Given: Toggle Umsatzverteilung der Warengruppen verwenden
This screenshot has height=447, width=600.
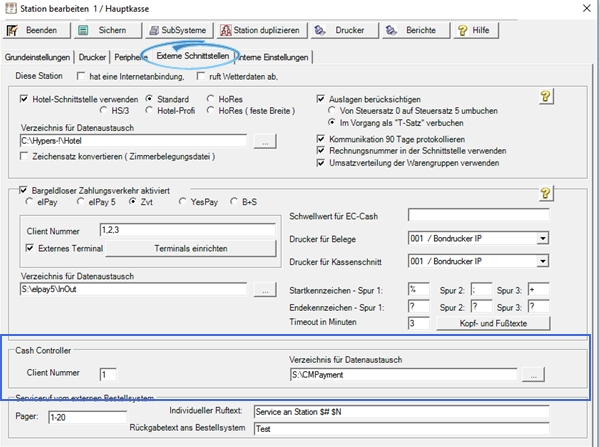Looking at the screenshot, I should click(x=321, y=163).
